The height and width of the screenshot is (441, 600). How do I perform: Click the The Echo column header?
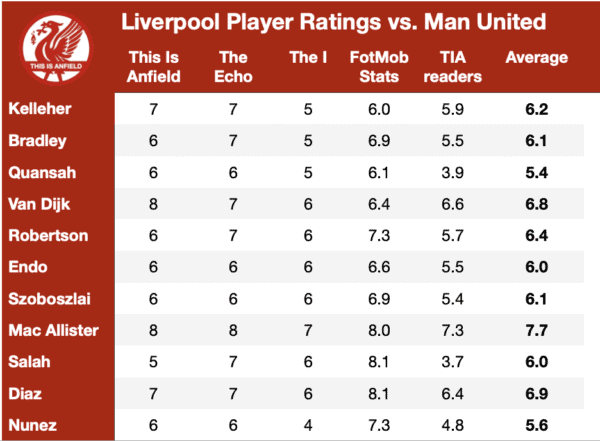(x=233, y=67)
